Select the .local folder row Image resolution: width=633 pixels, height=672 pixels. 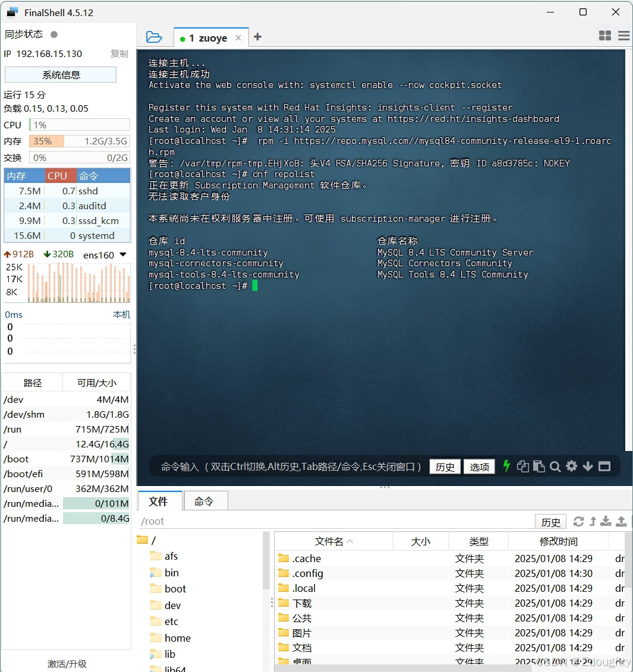click(x=451, y=588)
